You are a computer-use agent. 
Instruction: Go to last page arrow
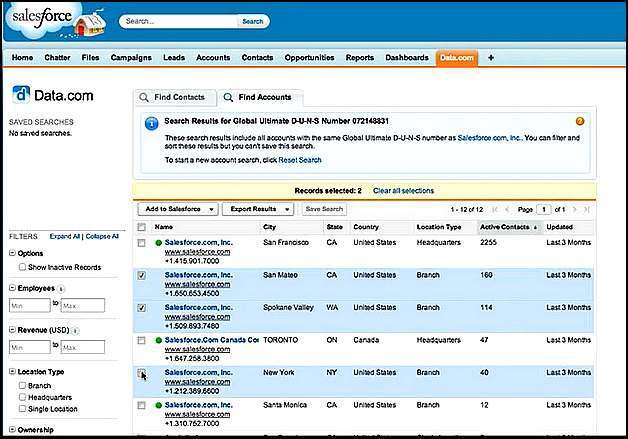pos(587,209)
